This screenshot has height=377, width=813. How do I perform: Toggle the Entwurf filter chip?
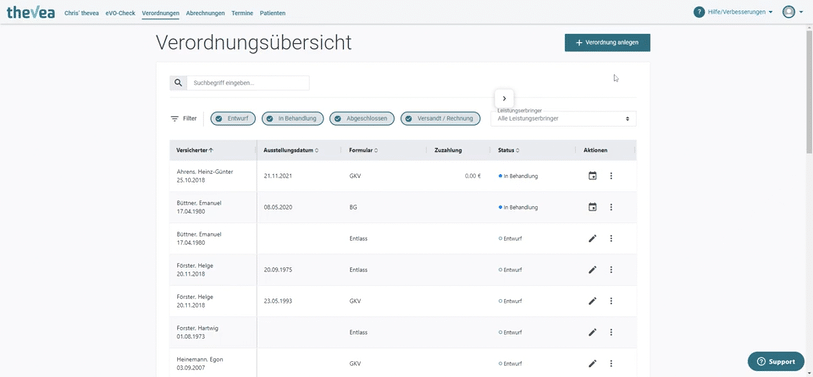click(x=233, y=119)
